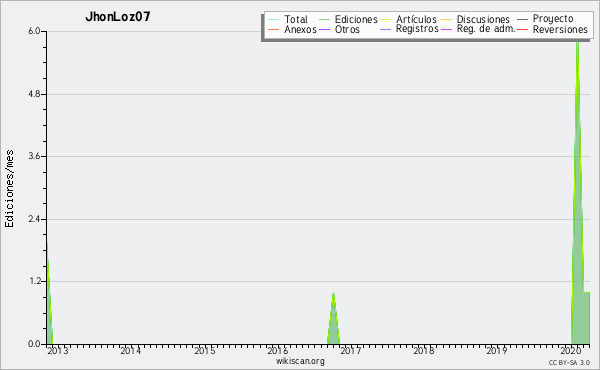The image size is (600, 370).
Task: Click the y-axis label 3.6
Action: 34,156
